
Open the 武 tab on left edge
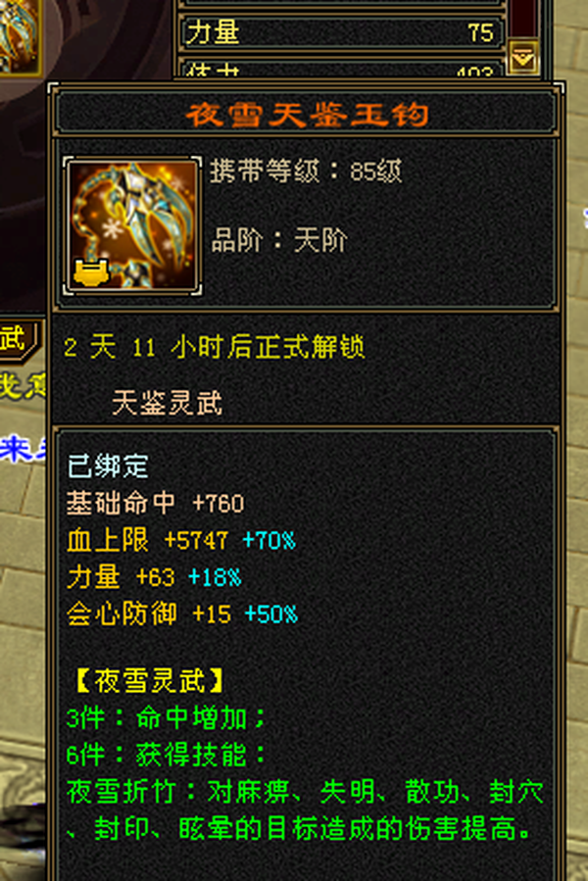[18, 340]
